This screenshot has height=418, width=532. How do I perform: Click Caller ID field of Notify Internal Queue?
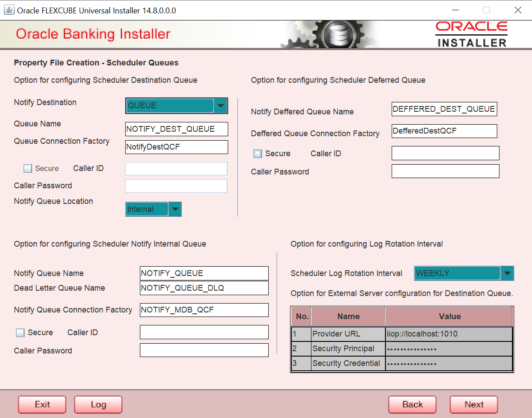[204, 332]
